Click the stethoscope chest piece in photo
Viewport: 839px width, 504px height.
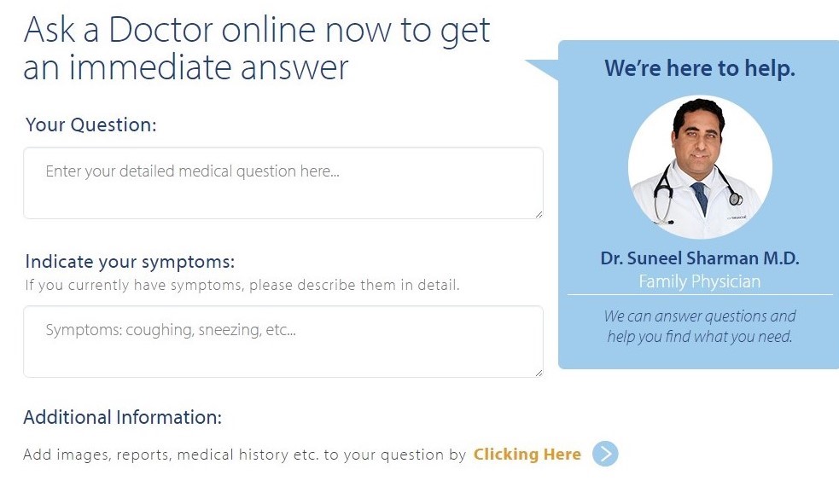click(736, 199)
